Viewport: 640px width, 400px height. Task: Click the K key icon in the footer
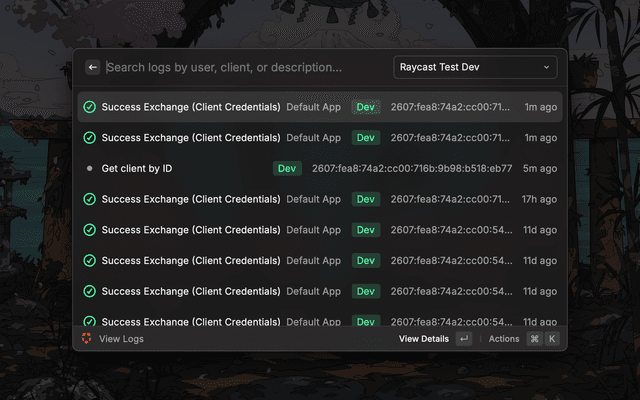tap(551, 339)
